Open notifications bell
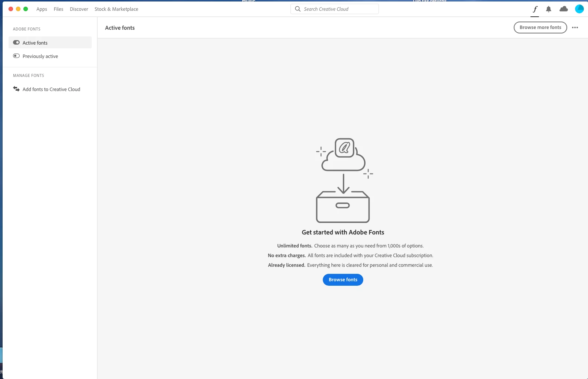588x379 pixels. point(549,9)
